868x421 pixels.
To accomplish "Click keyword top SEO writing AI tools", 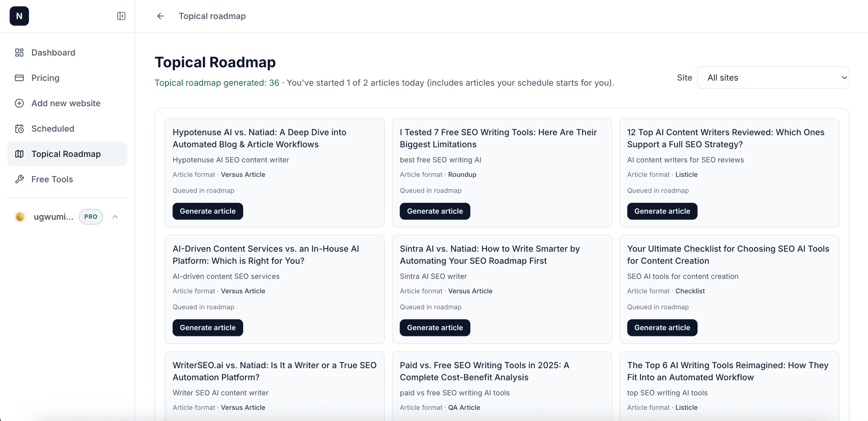I will pos(667,393).
